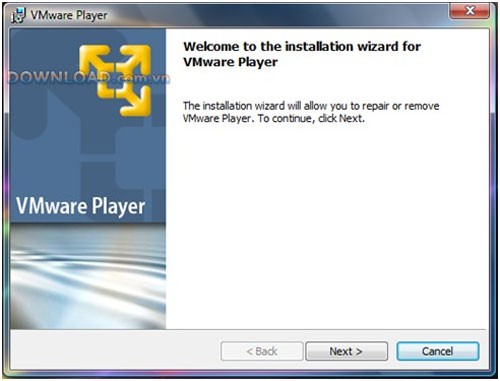The height and width of the screenshot is (381, 500).
Task: Select the "Welcome to the installation wizard" heading
Action: tap(302, 54)
